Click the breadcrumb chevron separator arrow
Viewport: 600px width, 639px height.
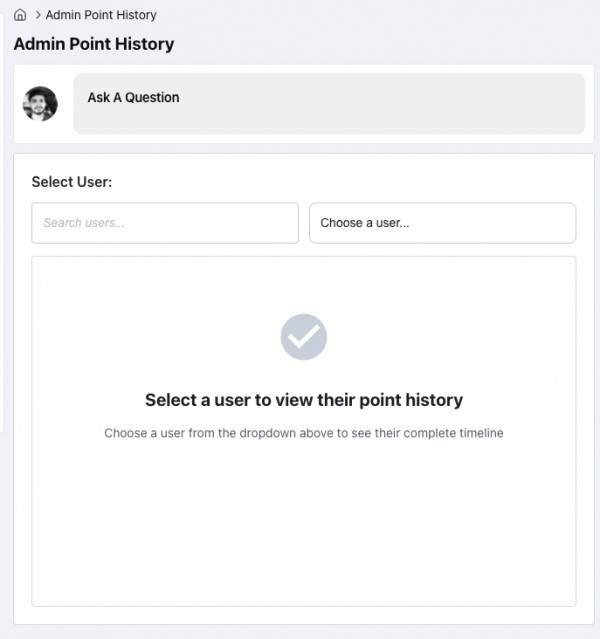pyautogui.click(x=37, y=15)
